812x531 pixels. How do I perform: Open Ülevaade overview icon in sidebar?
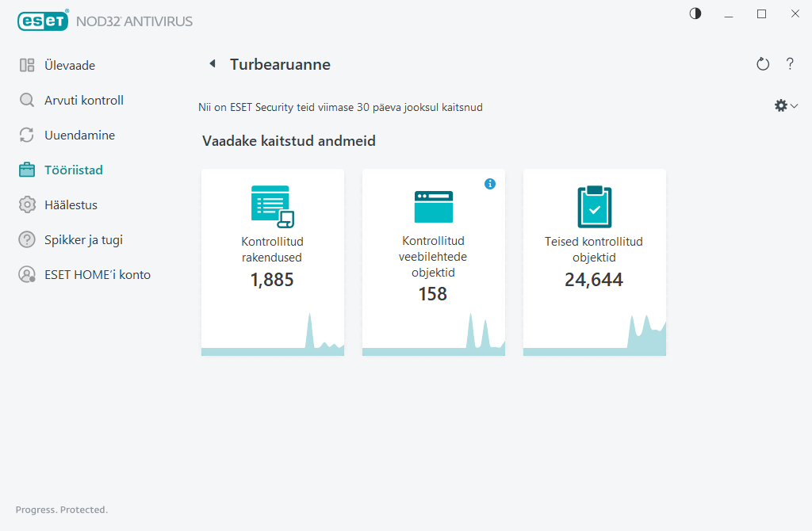27,65
